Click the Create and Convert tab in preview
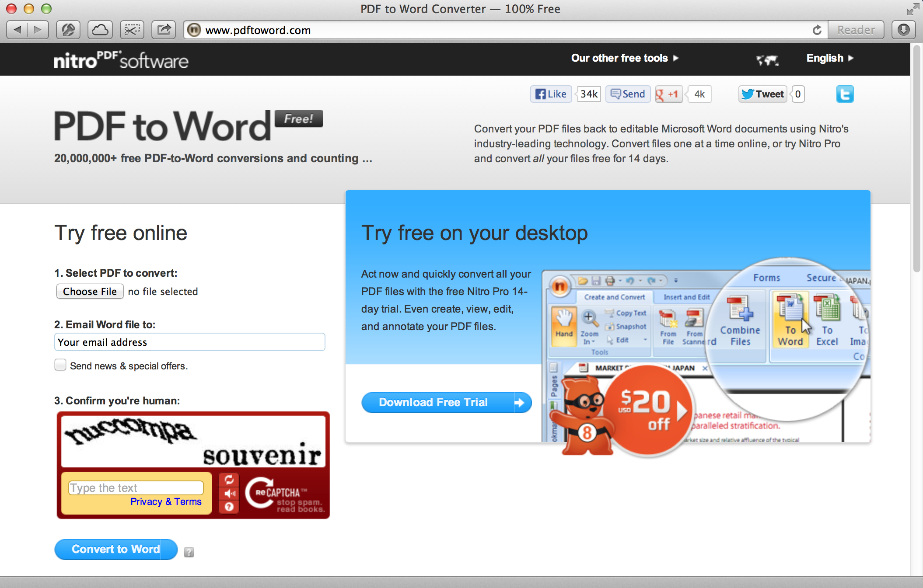The height and width of the screenshot is (588, 923). pyautogui.click(x=614, y=297)
